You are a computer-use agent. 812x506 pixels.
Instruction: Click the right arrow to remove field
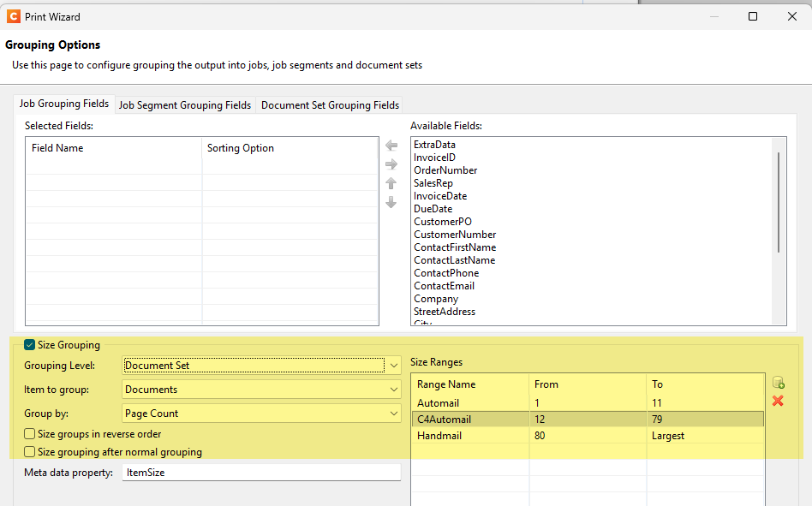(391, 164)
